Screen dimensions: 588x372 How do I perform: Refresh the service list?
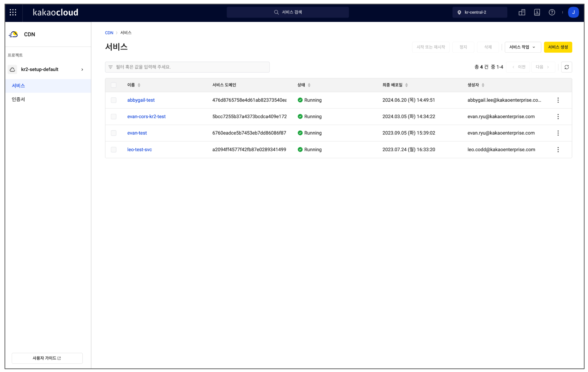(x=567, y=67)
